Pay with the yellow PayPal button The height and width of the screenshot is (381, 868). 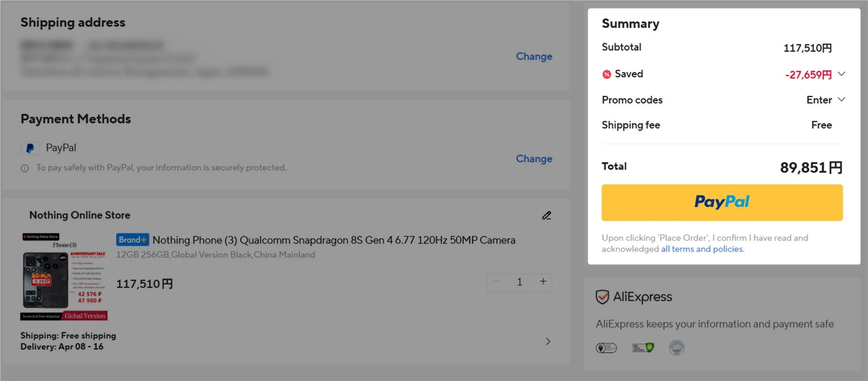tap(722, 203)
